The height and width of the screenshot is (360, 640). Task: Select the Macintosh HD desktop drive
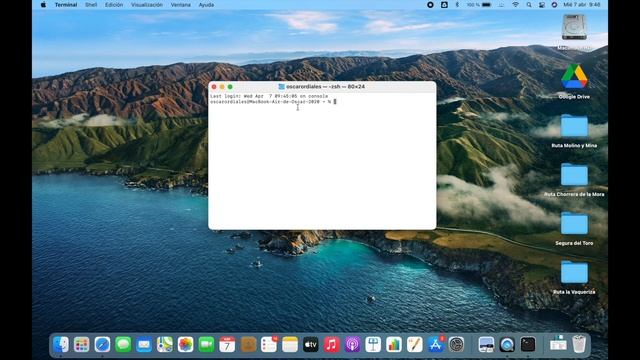[x=574, y=27]
